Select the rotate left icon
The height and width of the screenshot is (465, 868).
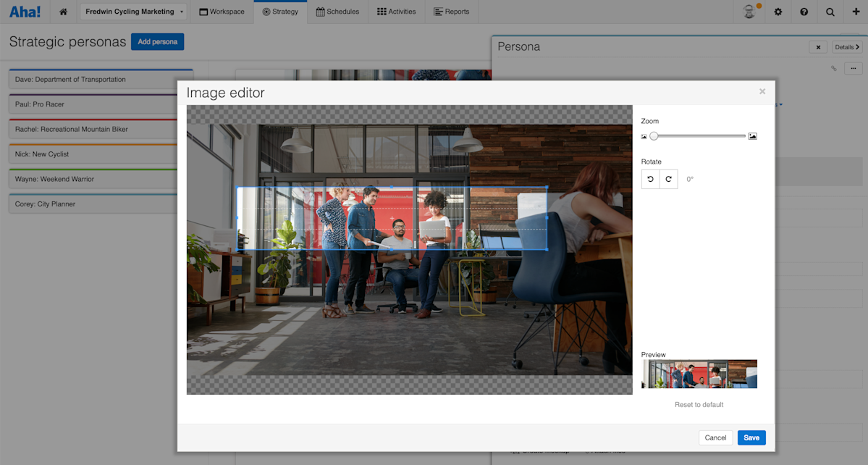click(649, 179)
